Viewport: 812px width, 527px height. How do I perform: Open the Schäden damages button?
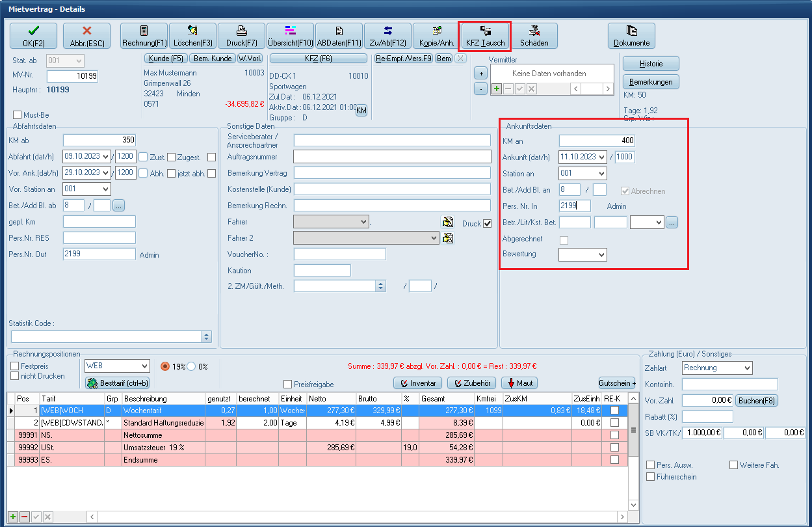[x=534, y=36]
